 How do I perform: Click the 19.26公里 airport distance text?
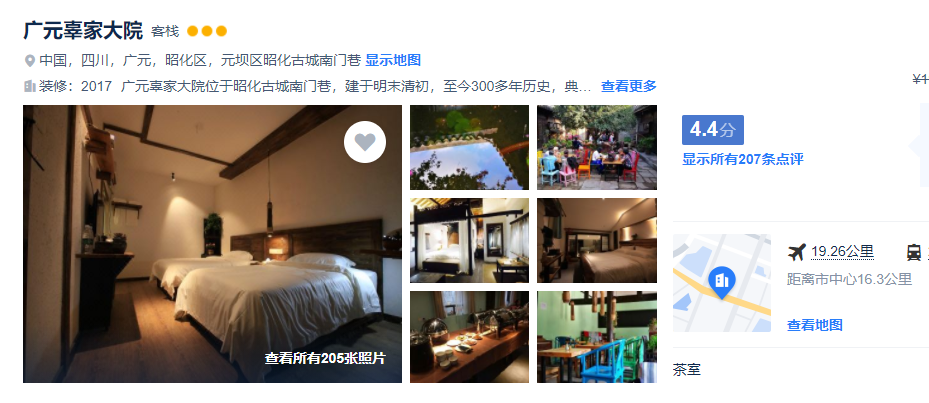point(842,252)
